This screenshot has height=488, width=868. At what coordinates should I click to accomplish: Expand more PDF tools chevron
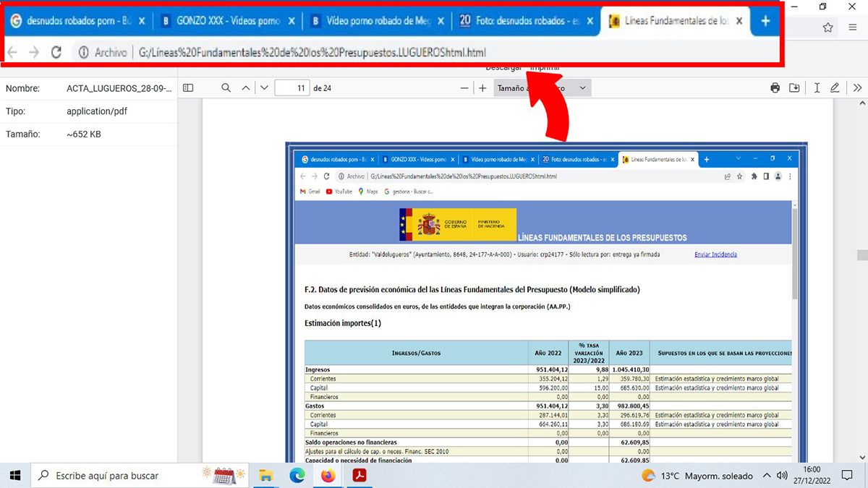[857, 88]
